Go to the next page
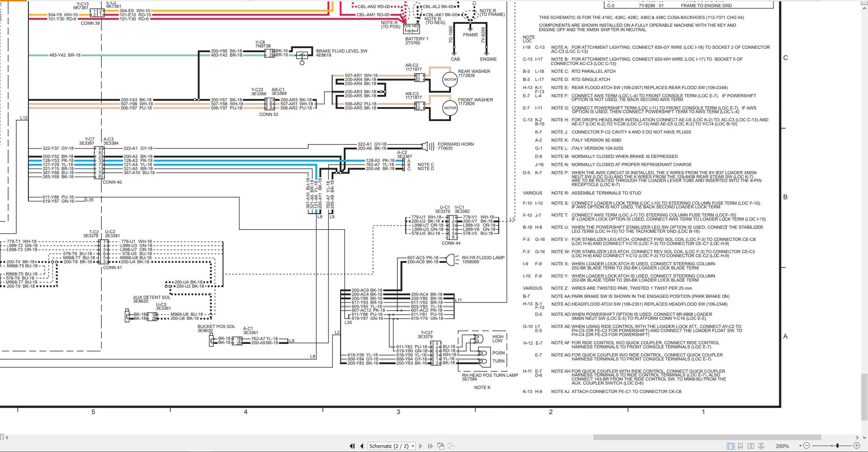Screen dimensions: 868x452 [421, 446]
